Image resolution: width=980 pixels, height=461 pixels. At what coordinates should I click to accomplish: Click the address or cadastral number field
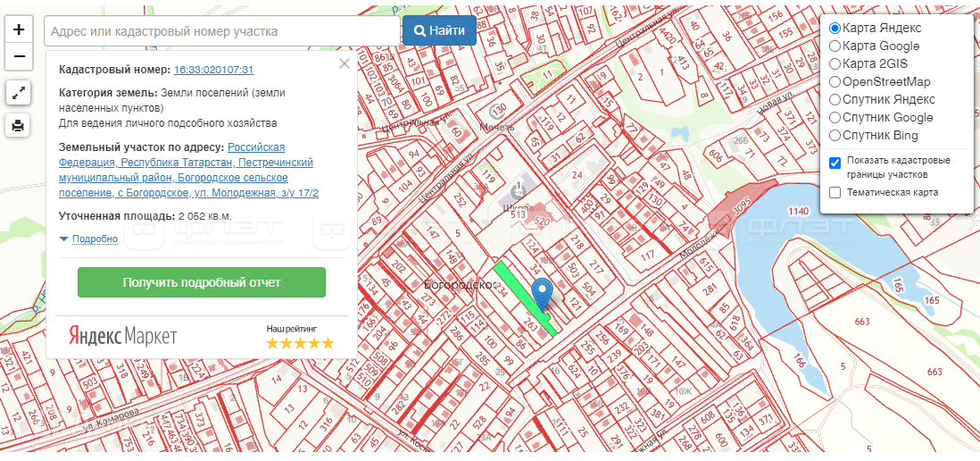(220, 31)
